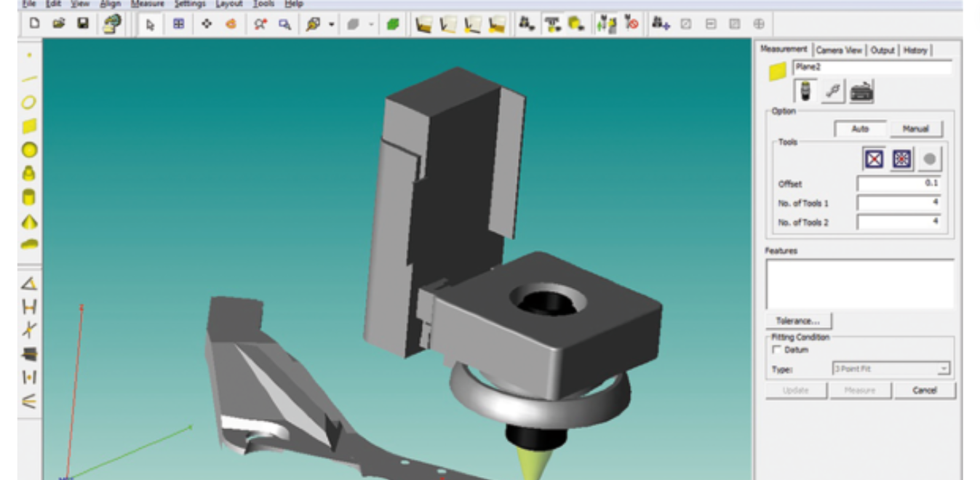The width and height of the screenshot is (980, 480).
Task: Click the save file icon
Action: tap(83, 24)
